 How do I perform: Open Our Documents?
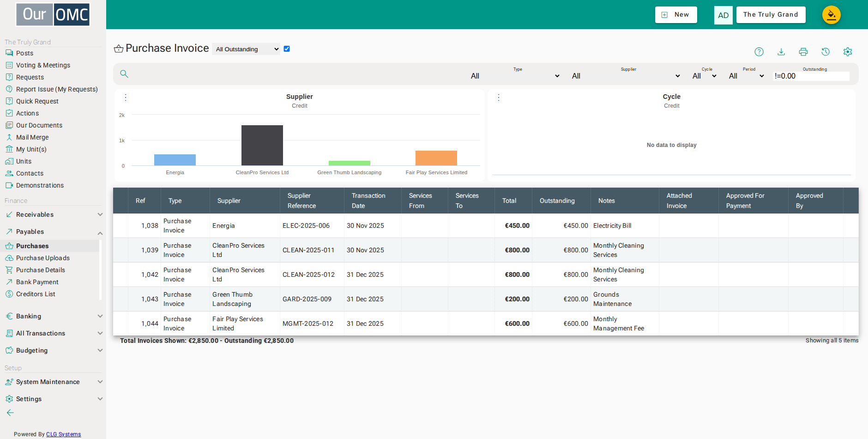[x=39, y=125]
